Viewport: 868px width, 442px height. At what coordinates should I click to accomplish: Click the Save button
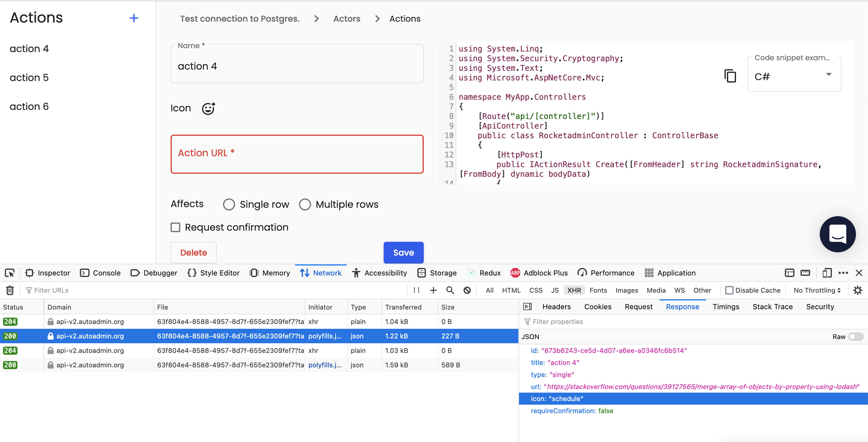tap(403, 253)
